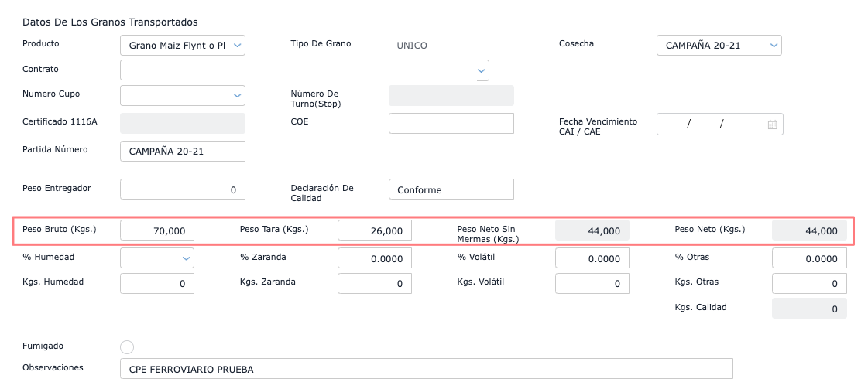Edit the Declaración De Calidad field
Image resolution: width=868 pixels, height=389 pixels.
coord(451,189)
